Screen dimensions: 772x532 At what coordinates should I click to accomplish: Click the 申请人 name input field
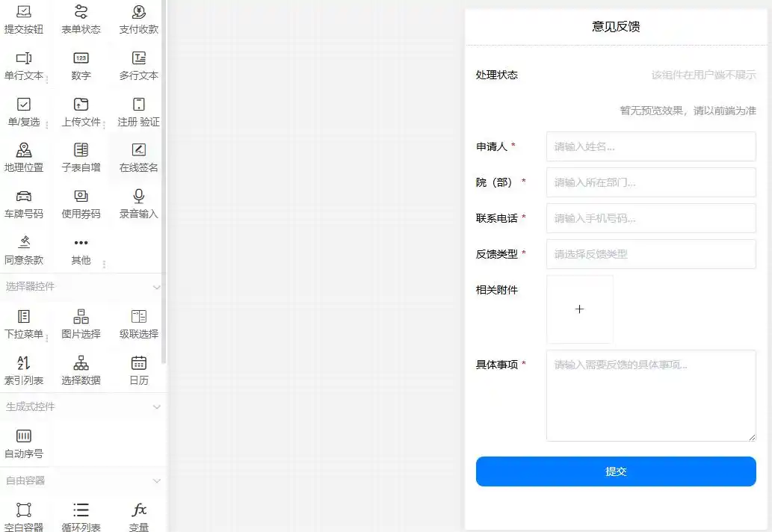coord(651,146)
